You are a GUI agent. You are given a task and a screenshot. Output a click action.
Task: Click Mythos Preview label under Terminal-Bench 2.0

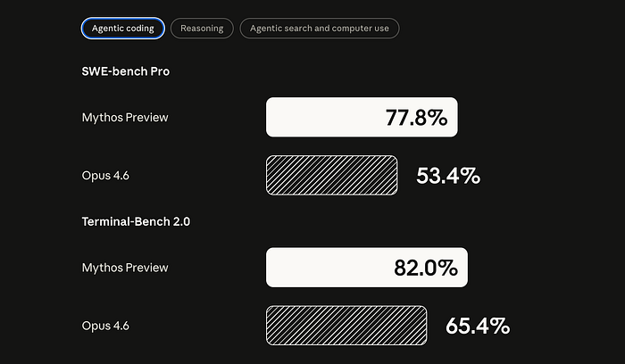point(125,268)
